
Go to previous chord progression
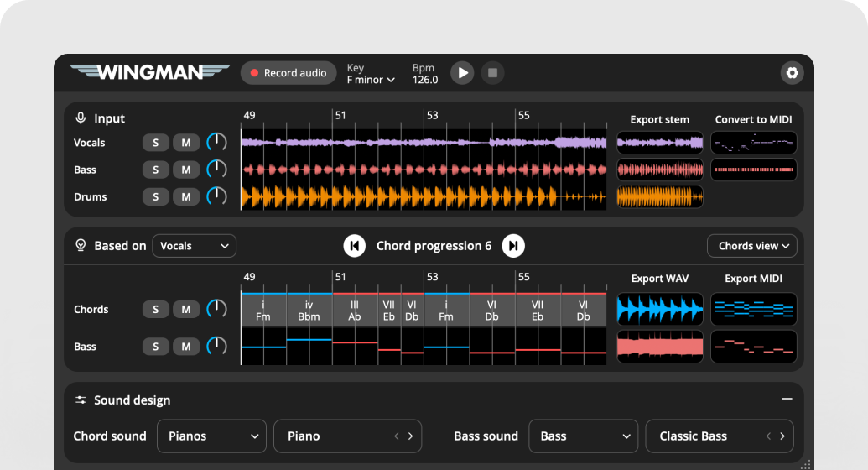click(354, 246)
